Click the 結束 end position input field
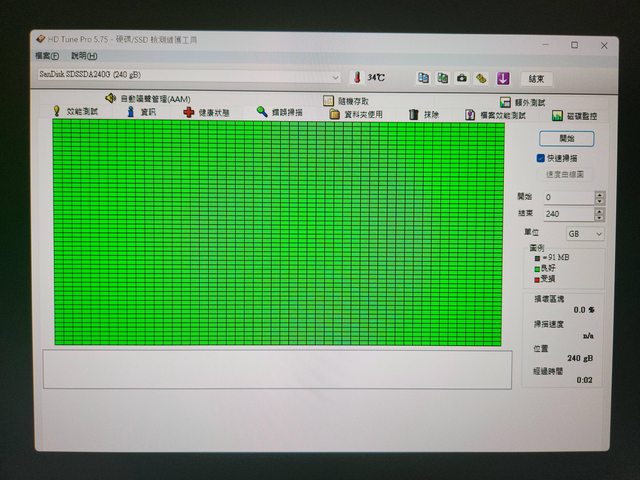The image size is (640, 480). click(567, 214)
